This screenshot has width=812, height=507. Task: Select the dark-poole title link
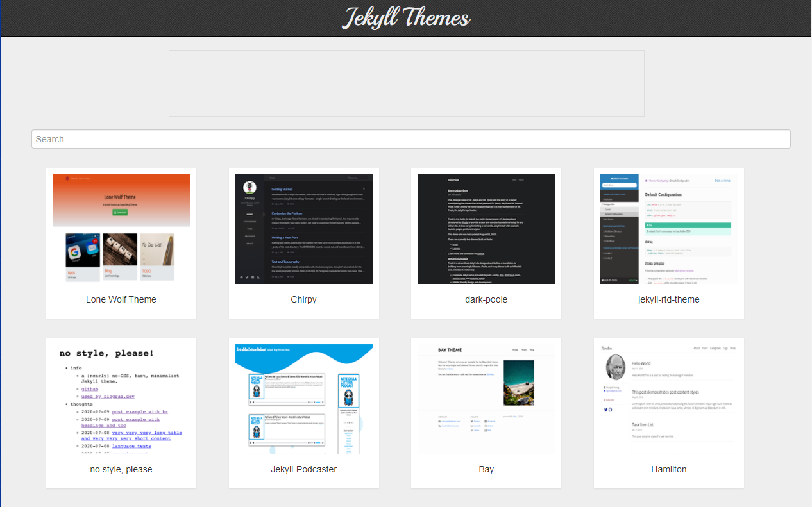pos(486,299)
